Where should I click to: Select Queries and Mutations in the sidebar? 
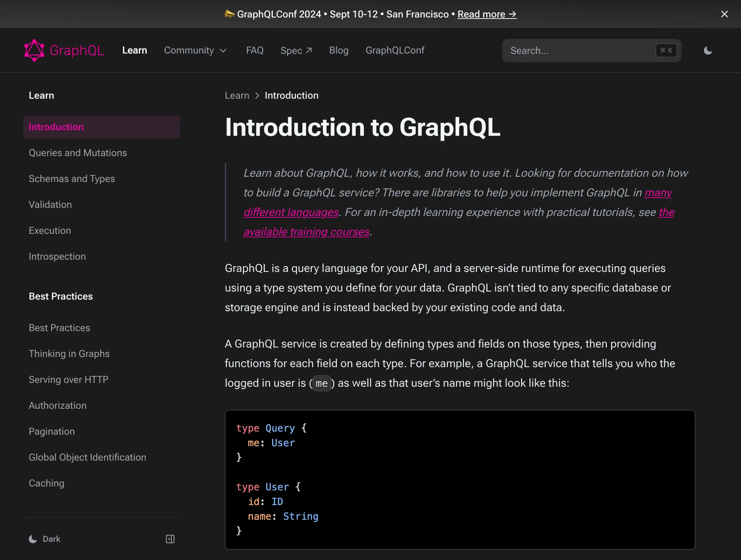click(78, 153)
